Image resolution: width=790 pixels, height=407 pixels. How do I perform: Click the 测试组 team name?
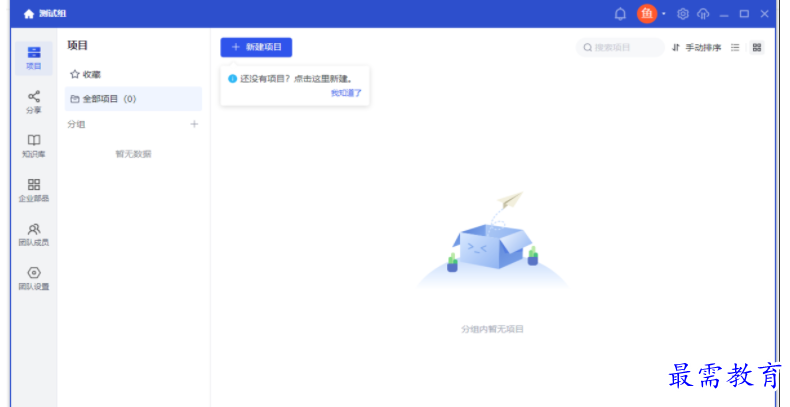point(52,14)
